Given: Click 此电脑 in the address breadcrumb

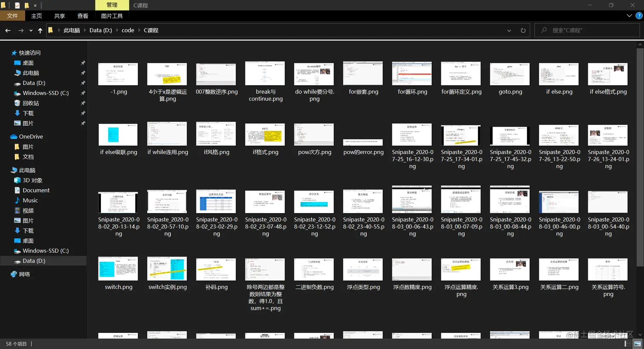Looking at the screenshot, I should click(x=72, y=30).
